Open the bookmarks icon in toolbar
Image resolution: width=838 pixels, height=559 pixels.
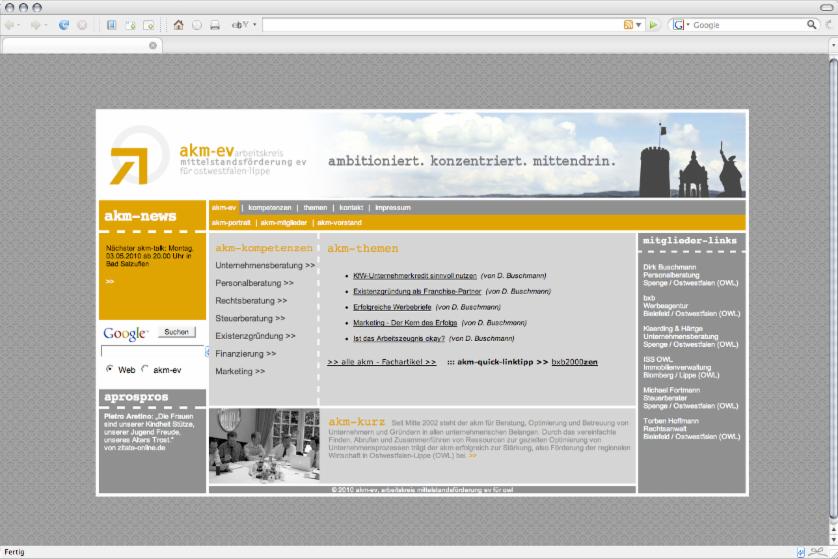tap(111, 25)
